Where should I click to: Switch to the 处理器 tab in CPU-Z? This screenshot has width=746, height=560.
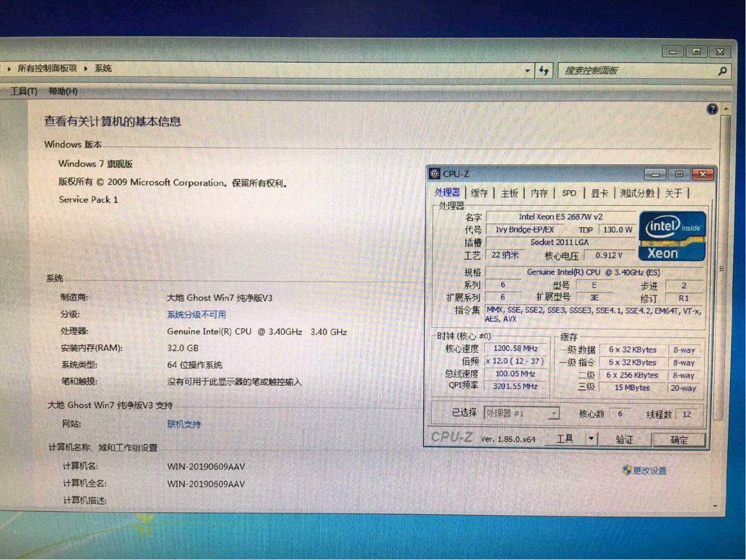(447, 192)
